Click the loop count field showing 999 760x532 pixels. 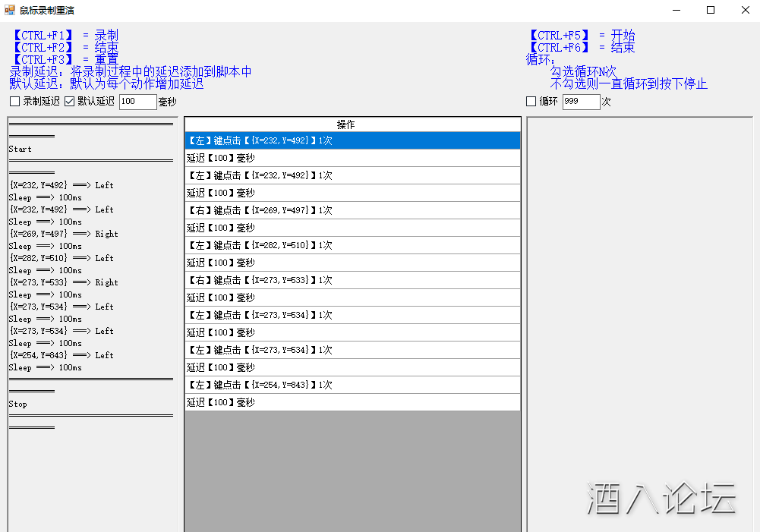pos(581,101)
